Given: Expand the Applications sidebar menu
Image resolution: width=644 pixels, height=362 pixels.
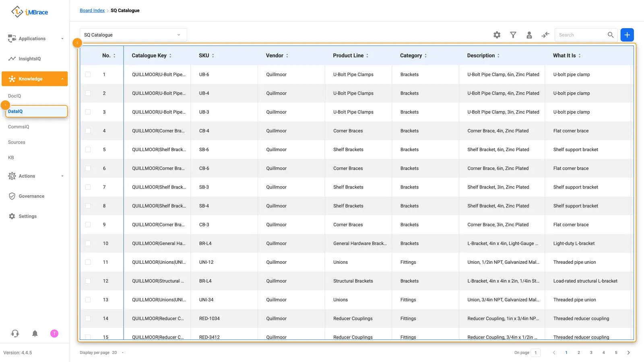Looking at the screenshot, I should point(35,39).
